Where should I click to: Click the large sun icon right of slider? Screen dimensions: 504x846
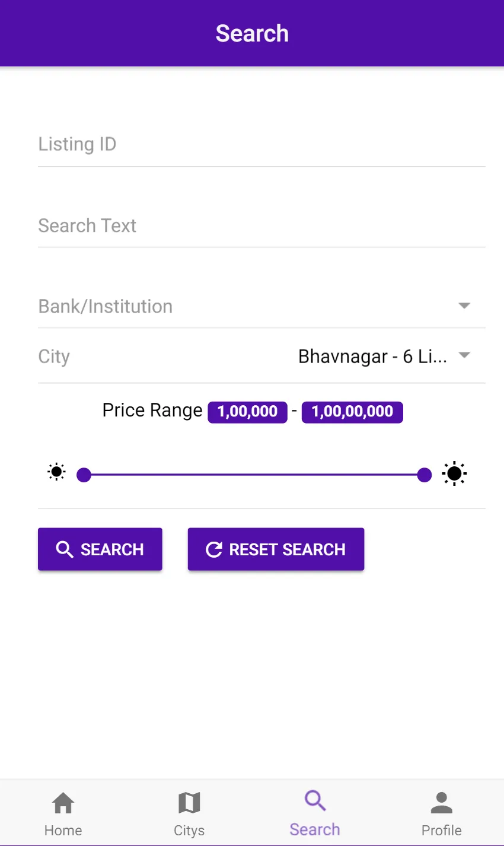454,473
